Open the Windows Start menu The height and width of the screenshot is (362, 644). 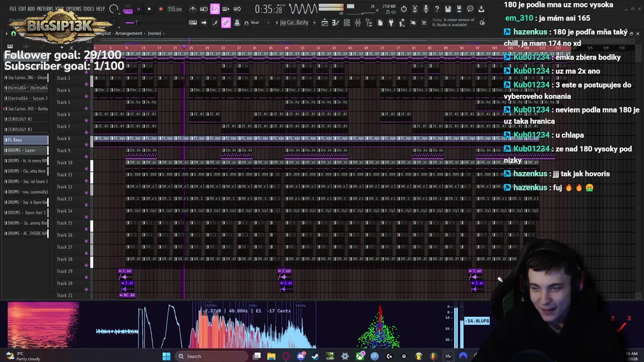[x=167, y=356]
